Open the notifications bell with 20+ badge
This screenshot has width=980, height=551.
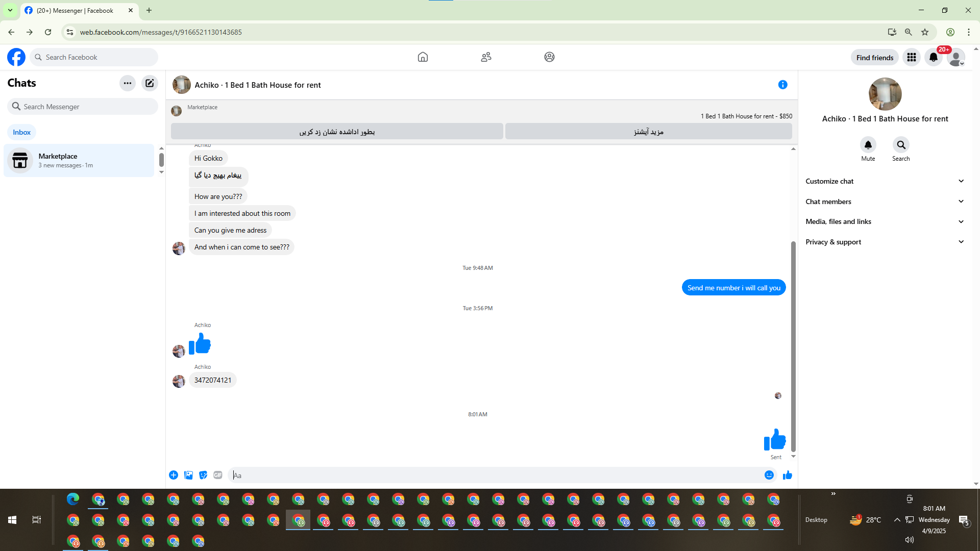[x=934, y=57]
